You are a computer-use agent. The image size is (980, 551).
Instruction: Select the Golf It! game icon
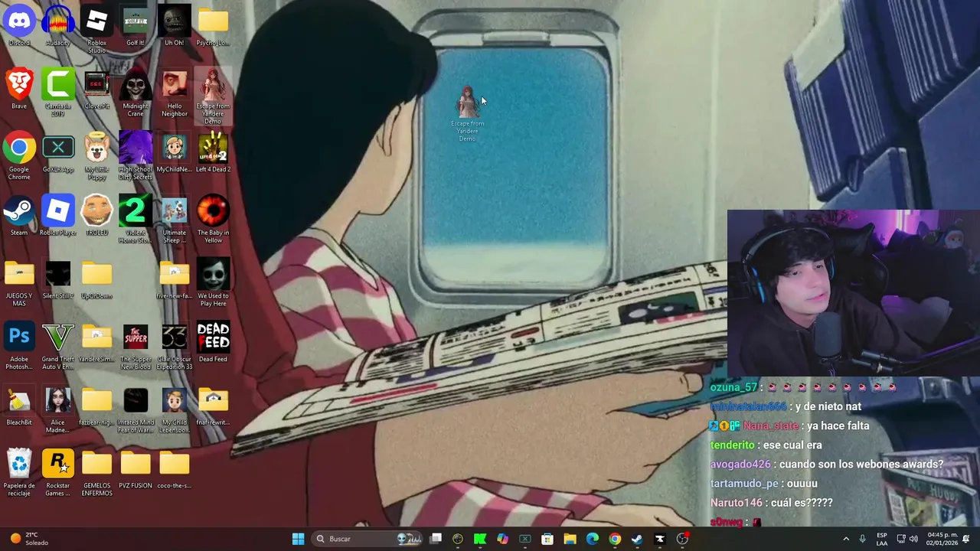(x=136, y=26)
